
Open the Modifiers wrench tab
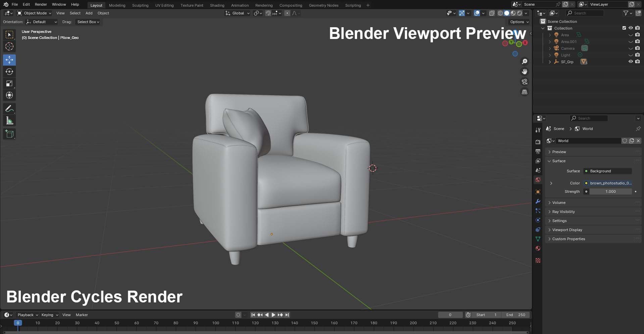point(538,201)
